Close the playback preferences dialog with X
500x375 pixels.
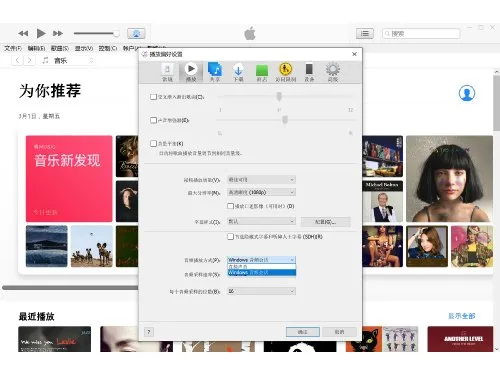pos(354,54)
